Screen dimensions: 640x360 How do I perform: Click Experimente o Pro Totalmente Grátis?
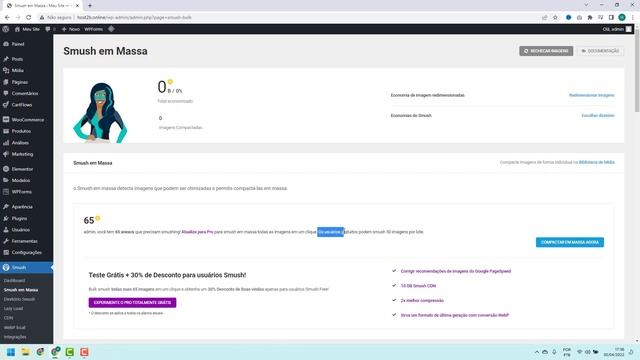132,302
